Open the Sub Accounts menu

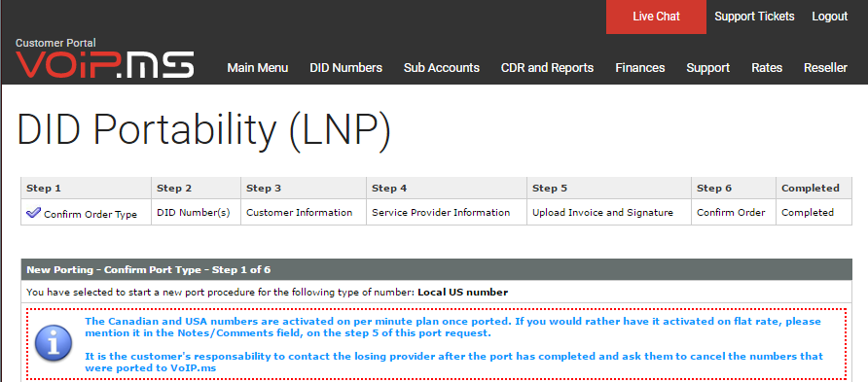click(442, 68)
